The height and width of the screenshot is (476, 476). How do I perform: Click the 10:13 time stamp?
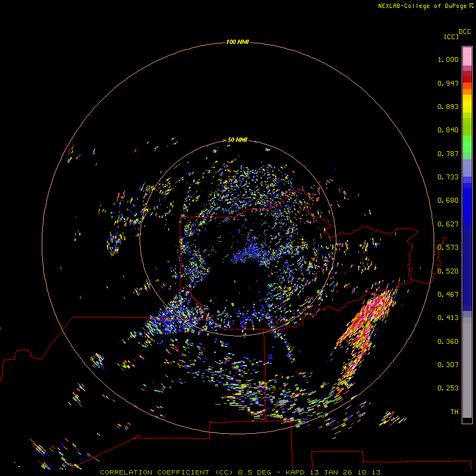pos(369,472)
